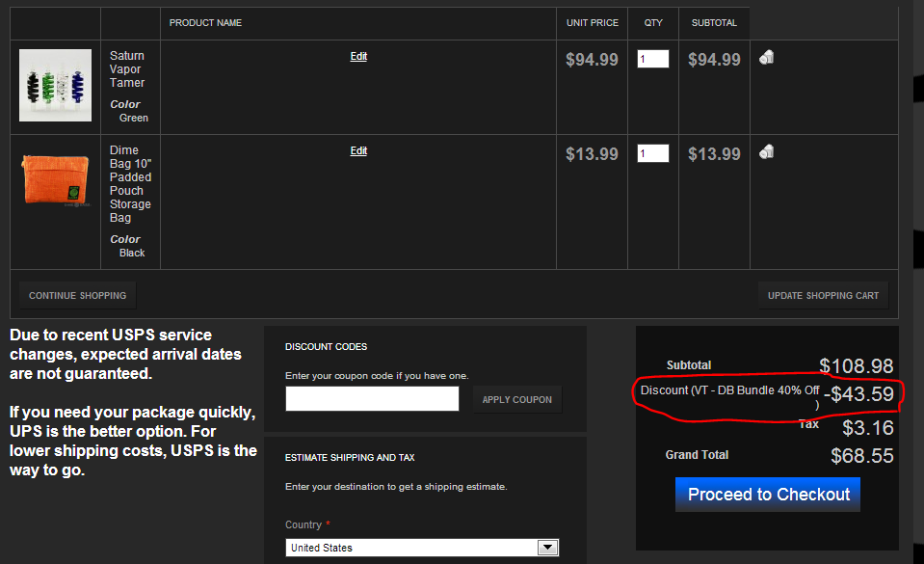Click quantity field for Saturn Vapor Tamer
Image resolution: width=924 pixels, height=564 pixels.
(653, 59)
